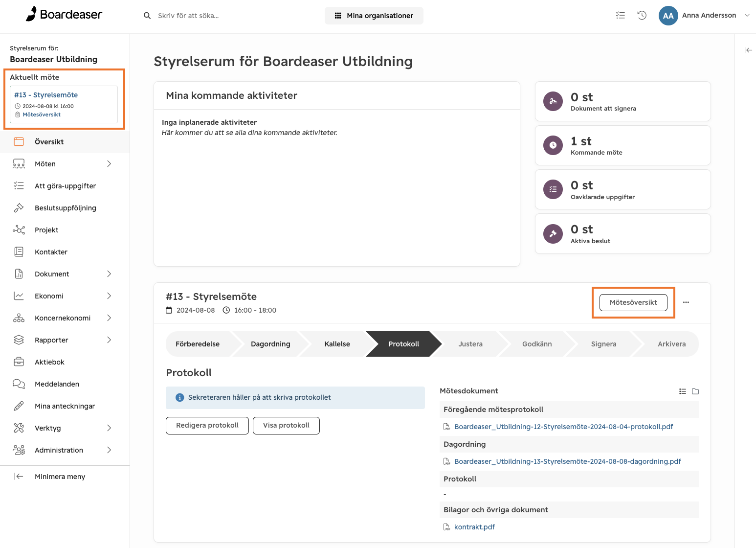
Task: Click the Dokument att signera signature icon
Action: [x=553, y=101]
